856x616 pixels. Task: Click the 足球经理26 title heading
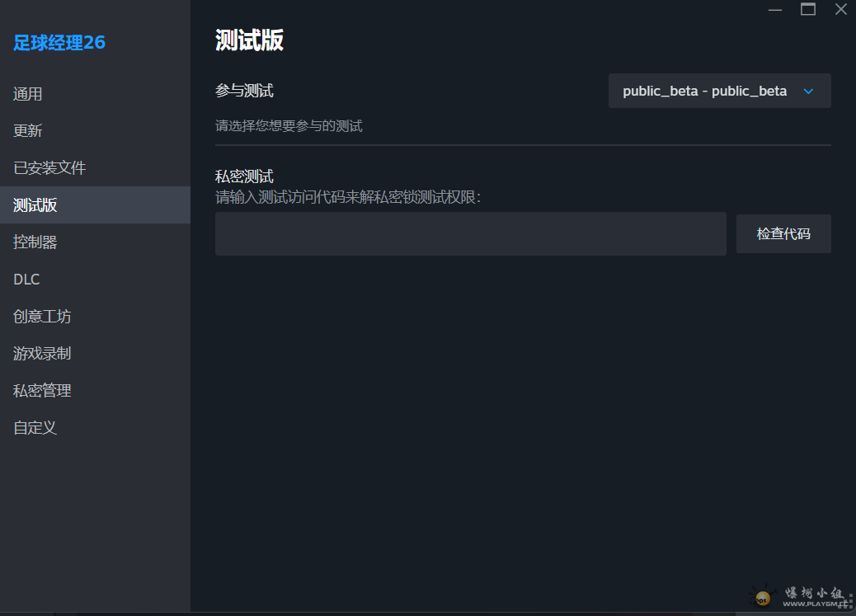tap(59, 42)
